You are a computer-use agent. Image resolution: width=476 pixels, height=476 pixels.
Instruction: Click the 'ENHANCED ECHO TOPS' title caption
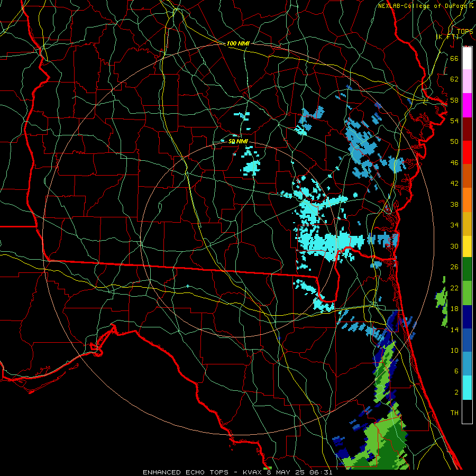tap(186, 472)
